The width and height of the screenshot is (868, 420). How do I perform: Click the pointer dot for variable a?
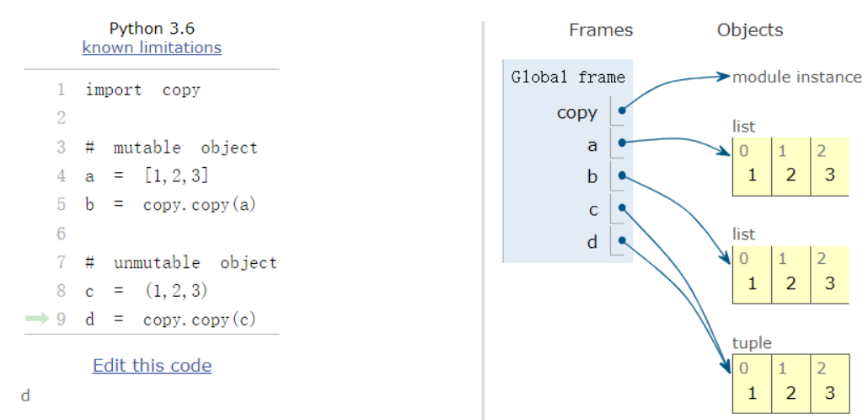pyautogui.click(x=621, y=143)
